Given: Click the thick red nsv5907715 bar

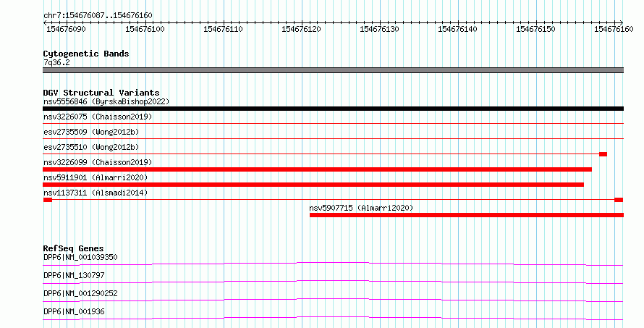Looking at the screenshot, I should [467, 215].
